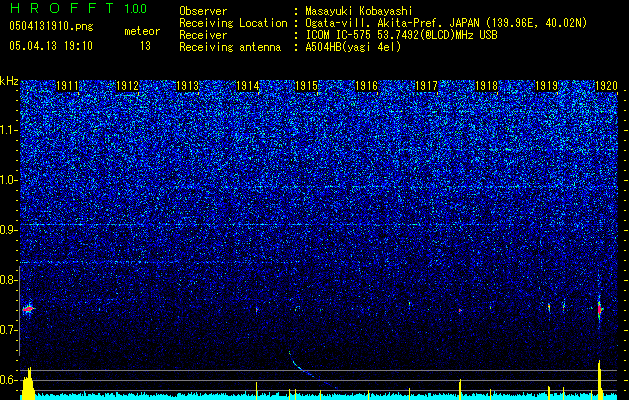The width and height of the screenshot is (629, 400).
Task: Click antenna text A504HB(yagi 4el)
Action: [353, 47]
